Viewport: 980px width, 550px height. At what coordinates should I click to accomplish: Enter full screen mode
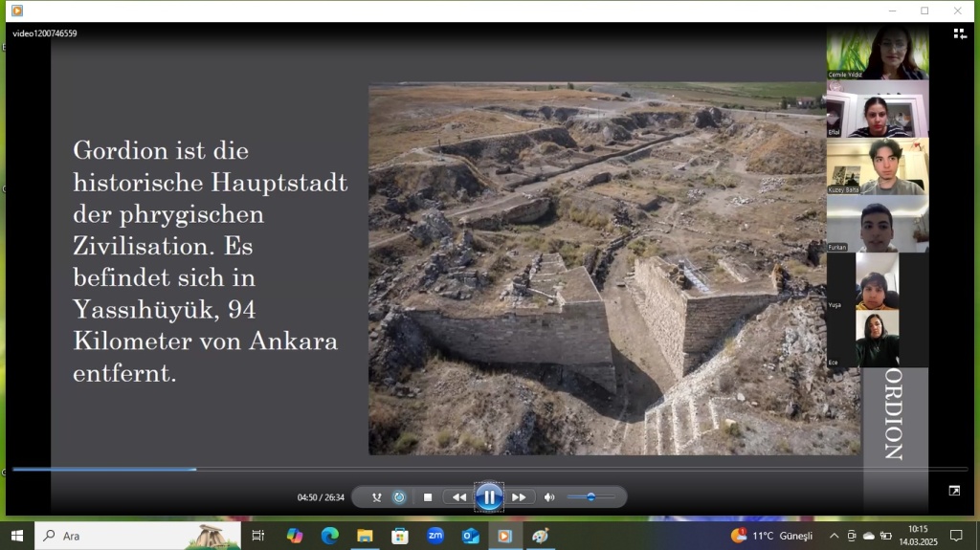pos(954,491)
